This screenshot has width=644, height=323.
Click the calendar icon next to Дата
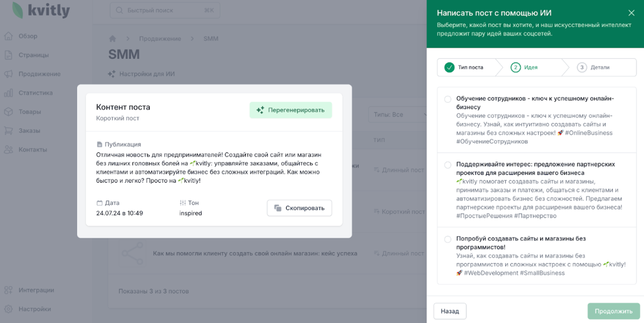(x=99, y=203)
